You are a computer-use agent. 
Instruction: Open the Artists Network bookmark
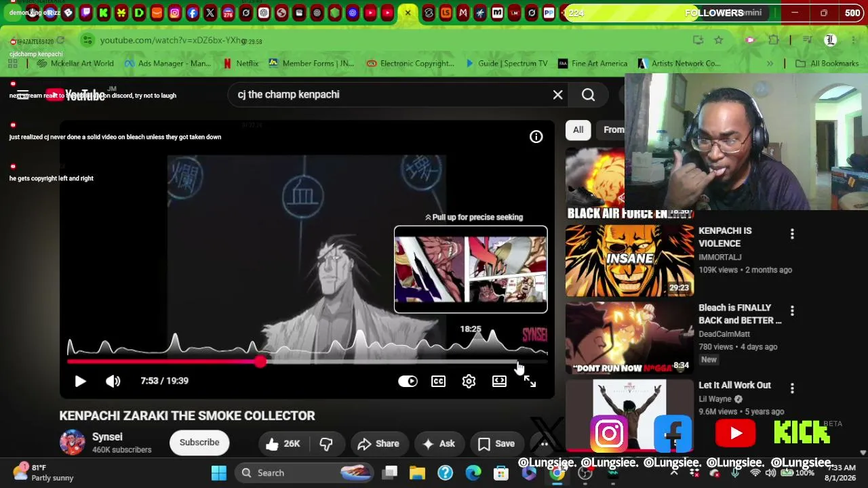pos(679,64)
